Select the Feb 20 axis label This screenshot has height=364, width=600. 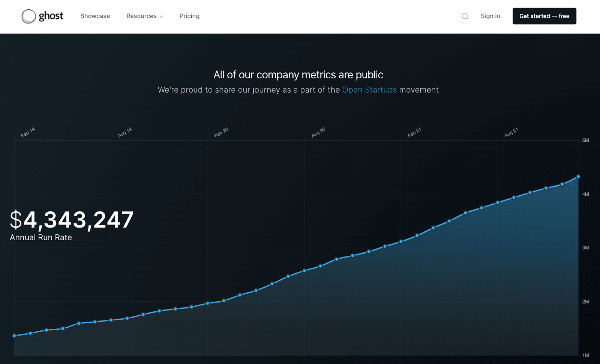pyautogui.click(x=221, y=132)
